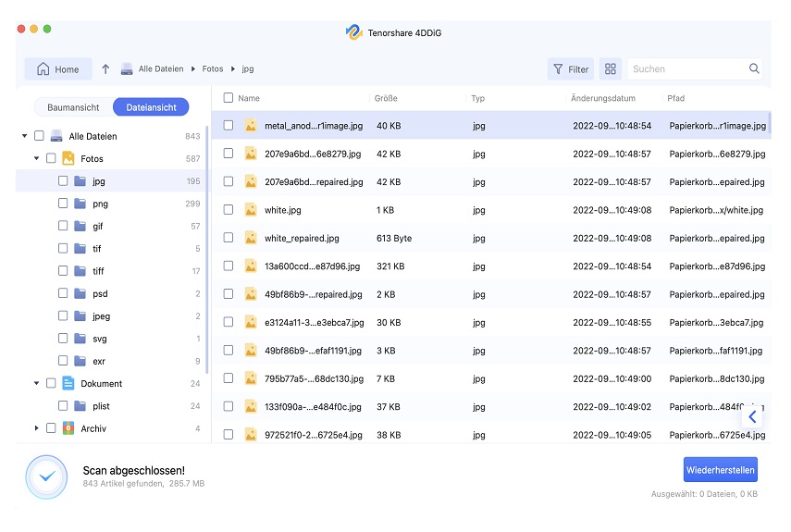This screenshot has width=791, height=532.
Task: Click the psd folder icon in tree
Action: pyautogui.click(x=80, y=293)
